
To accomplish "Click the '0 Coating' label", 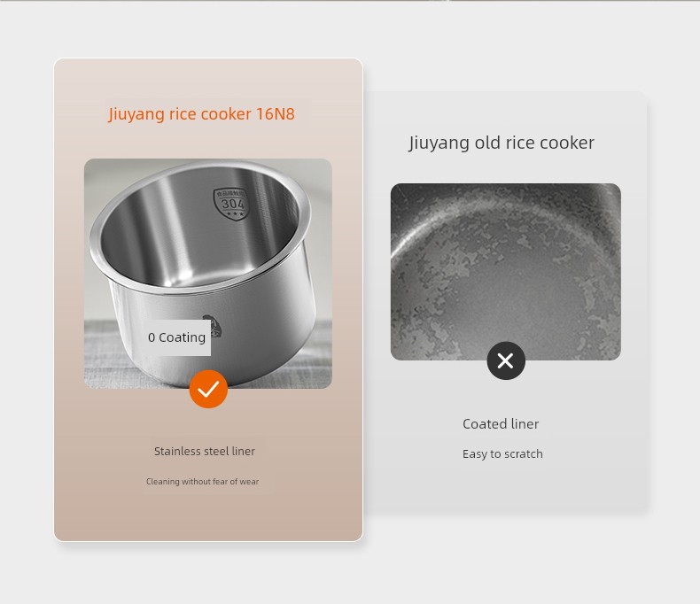I will click(x=177, y=337).
